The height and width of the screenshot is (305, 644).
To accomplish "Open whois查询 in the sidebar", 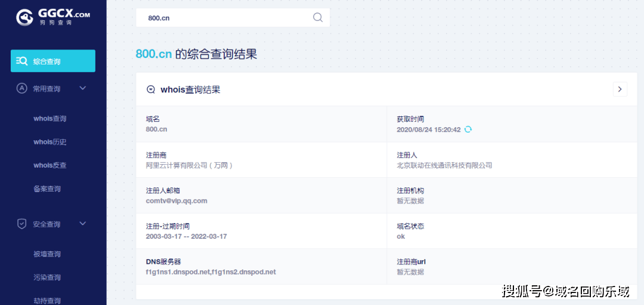I will (49, 119).
